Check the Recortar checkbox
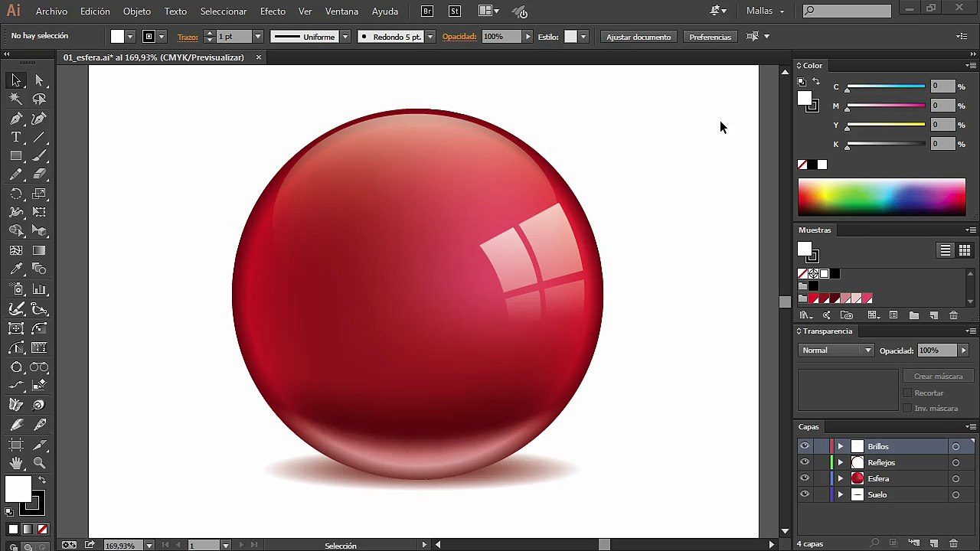 point(907,393)
